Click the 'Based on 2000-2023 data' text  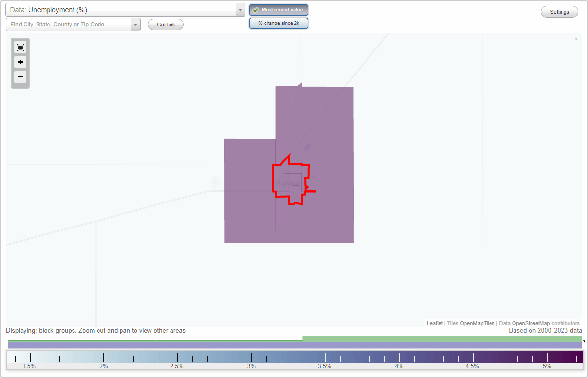pos(545,331)
